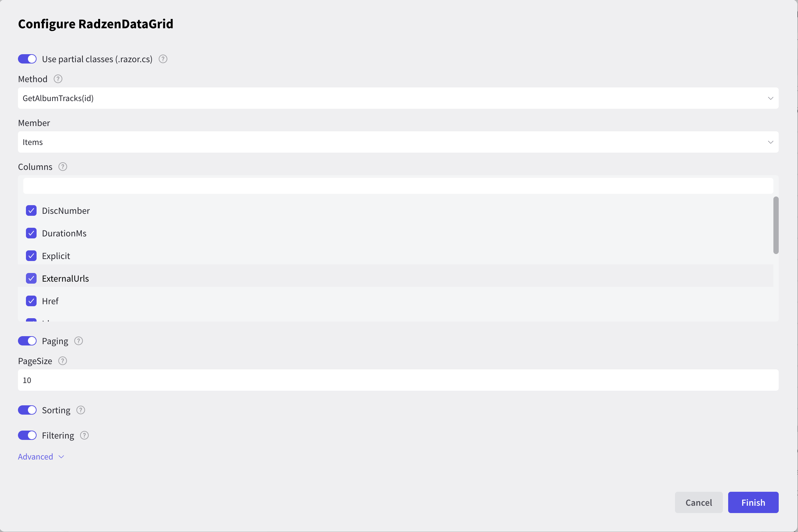Click the Help icon next to Paging

coord(78,340)
